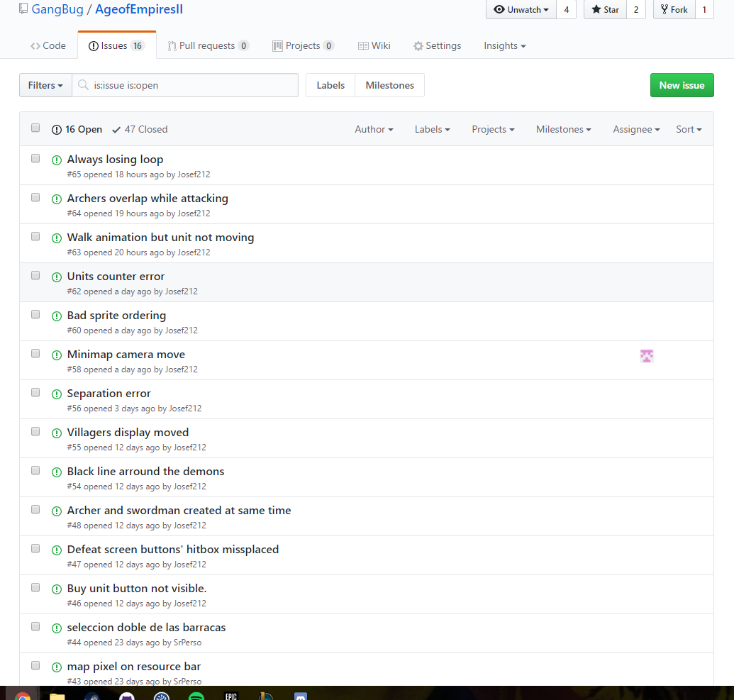This screenshot has height=700, width=734.
Task: Open the GangBug owner link
Action: coord(57,9)
